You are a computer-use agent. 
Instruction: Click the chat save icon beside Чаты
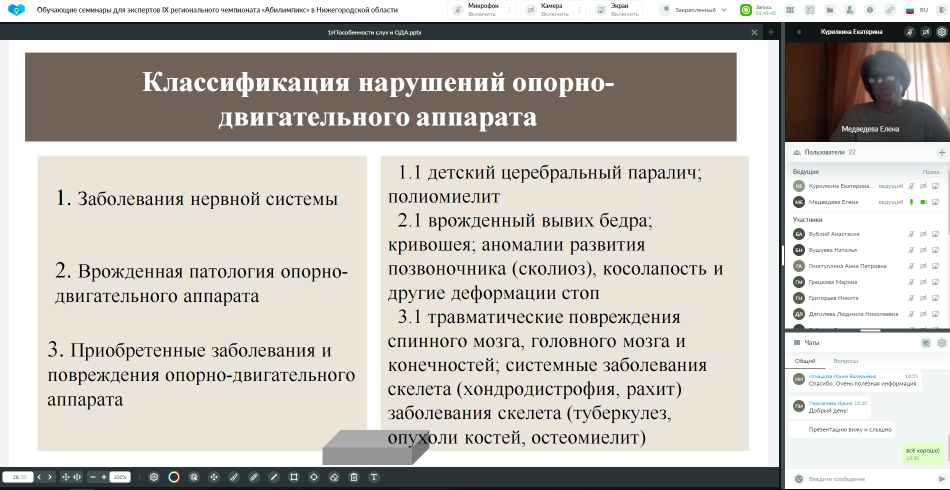coord(926,343)
